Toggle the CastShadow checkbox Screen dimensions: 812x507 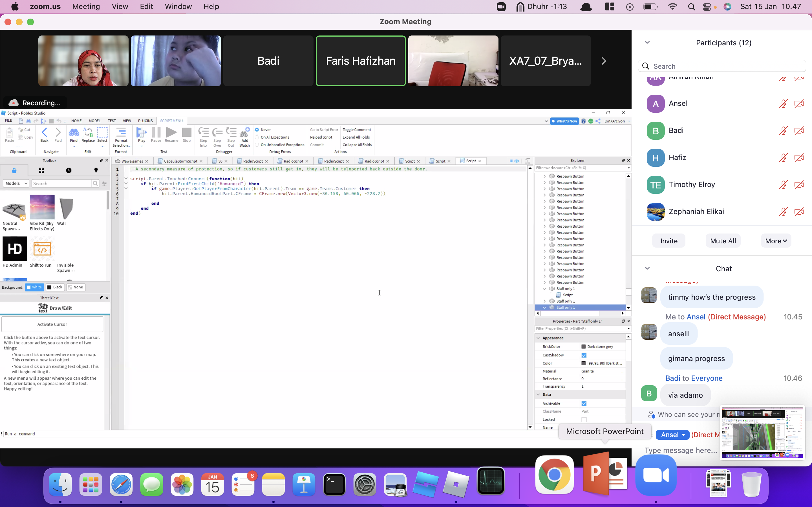pyautogui.click(x=584, y=355)
